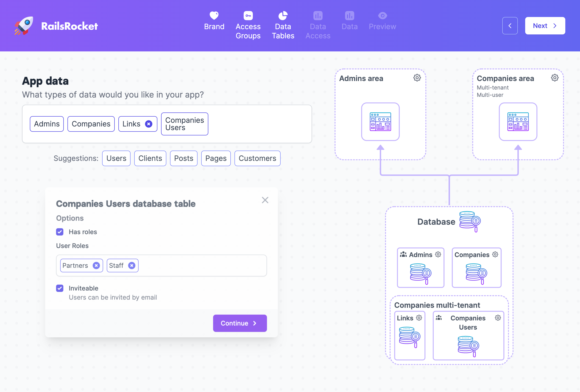Click the Partners role label
Screen dimensions: 580x392
coord(75,265)
